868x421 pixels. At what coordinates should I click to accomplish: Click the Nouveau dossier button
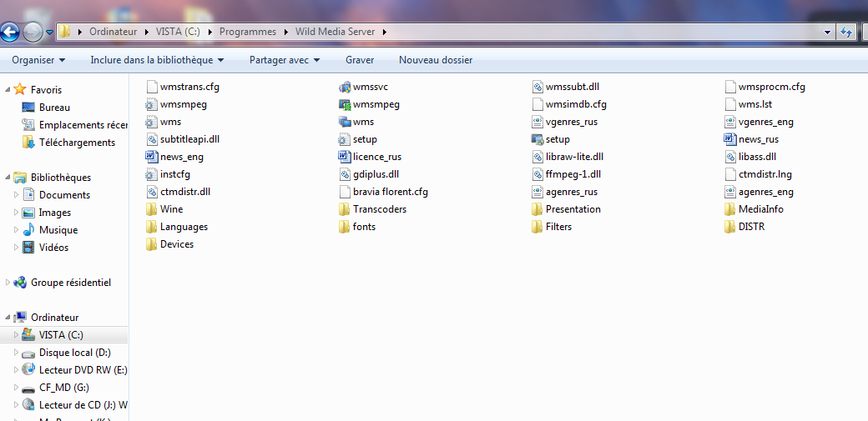[436, 60]
